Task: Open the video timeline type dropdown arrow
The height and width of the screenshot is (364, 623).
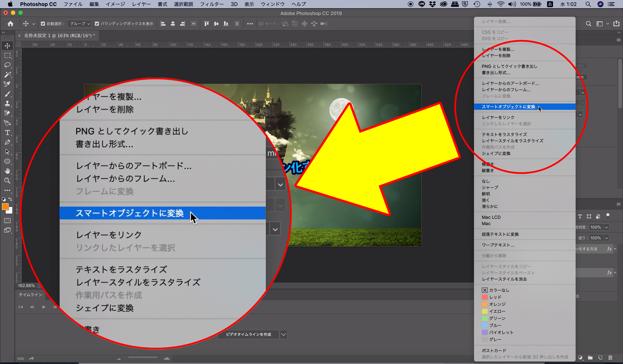Action: (283, 334)
